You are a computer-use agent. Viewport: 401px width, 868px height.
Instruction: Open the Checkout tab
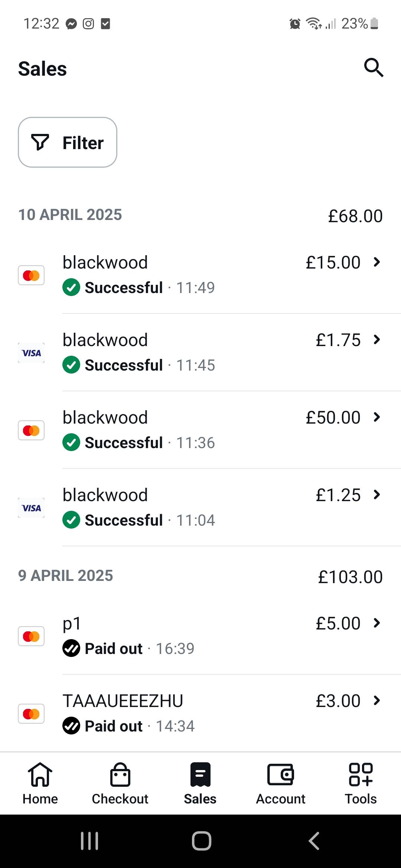[x=120, y=783]
